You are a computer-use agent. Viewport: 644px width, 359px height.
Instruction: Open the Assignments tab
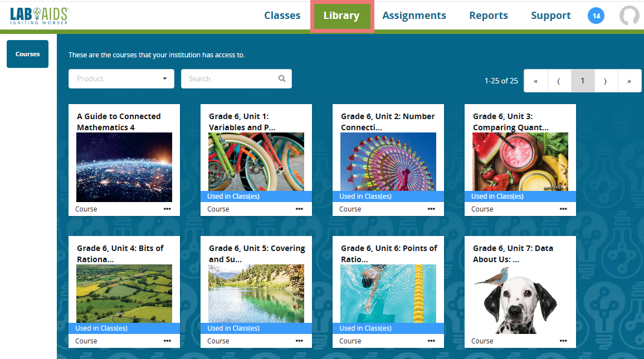414,16
